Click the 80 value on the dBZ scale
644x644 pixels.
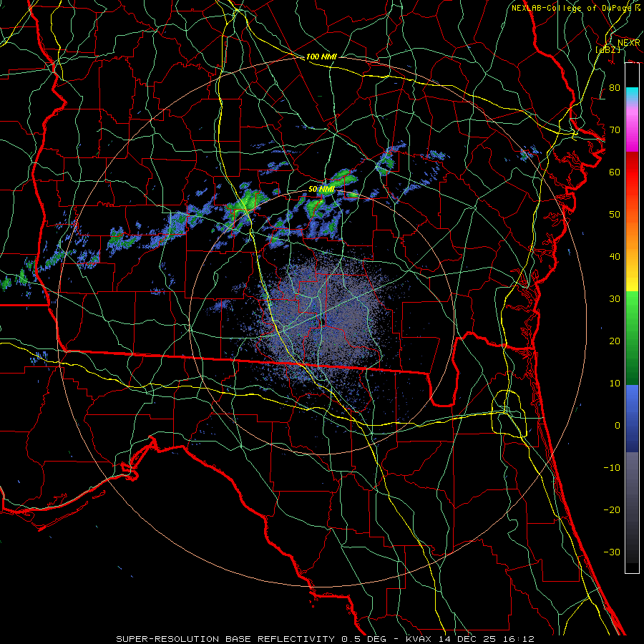coord(615,88)
